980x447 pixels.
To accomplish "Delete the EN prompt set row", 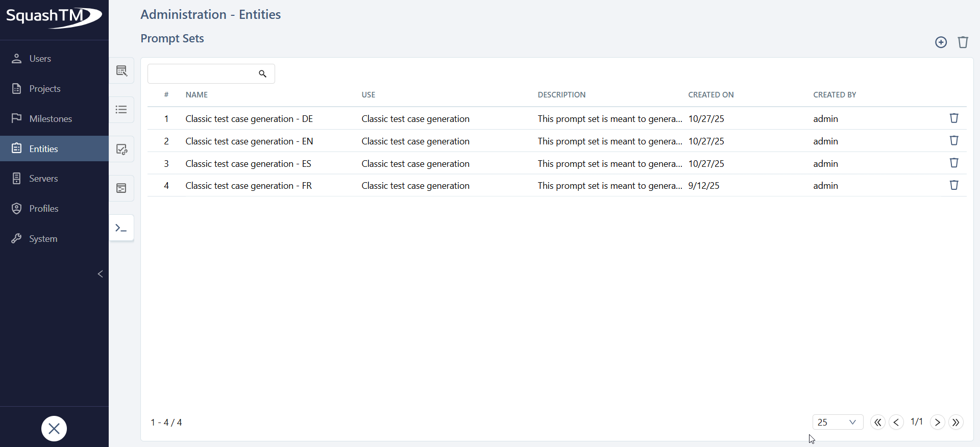I will click(x=954, y=141).
